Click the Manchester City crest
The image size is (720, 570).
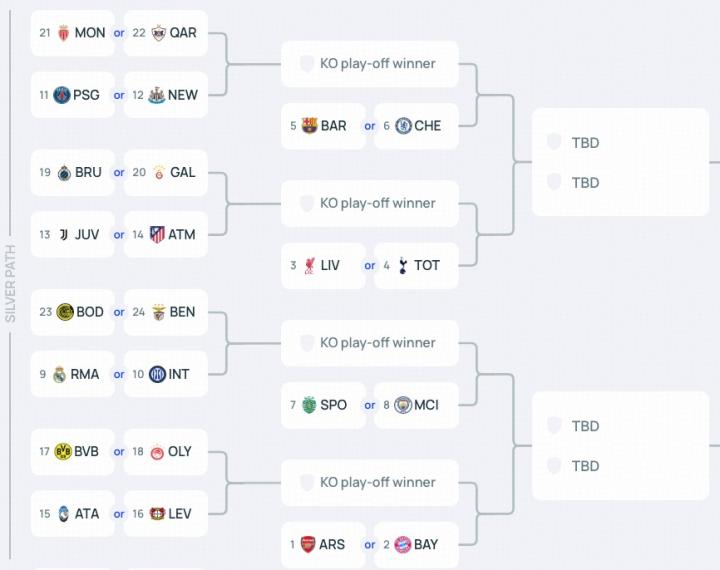[403, 405]
